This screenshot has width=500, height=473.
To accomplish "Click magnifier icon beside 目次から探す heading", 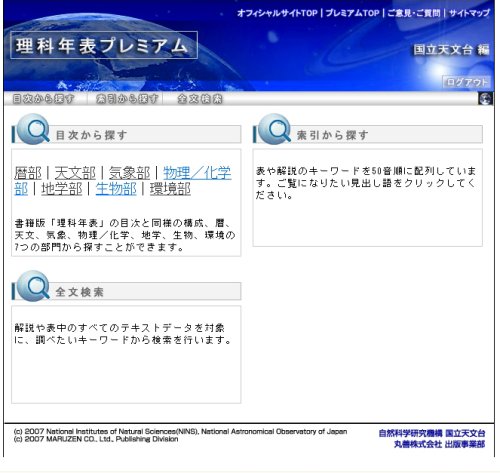I will (34, 129).
